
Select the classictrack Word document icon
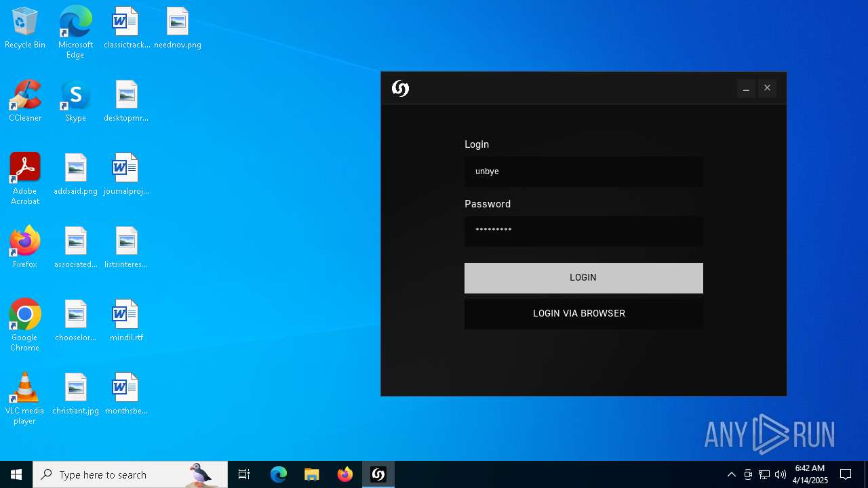[126, 28]
